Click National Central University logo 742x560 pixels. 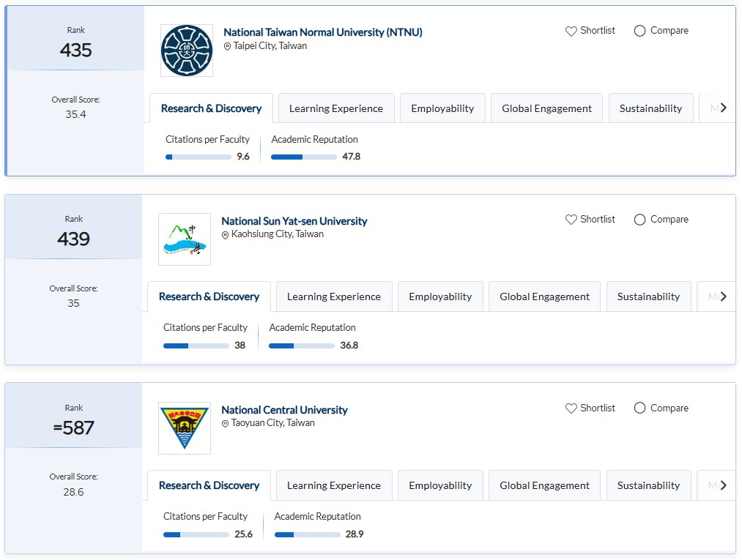tap(185, 428)
